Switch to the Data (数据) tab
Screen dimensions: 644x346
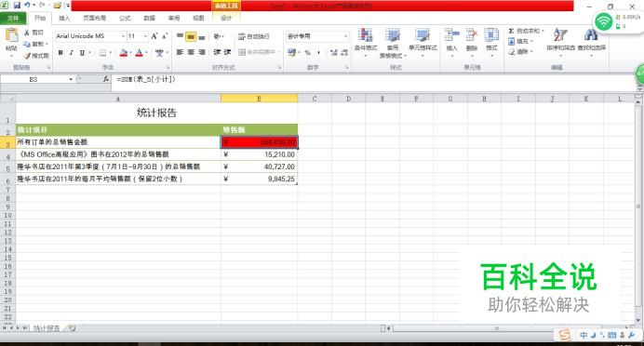click(x=150, y=18)
